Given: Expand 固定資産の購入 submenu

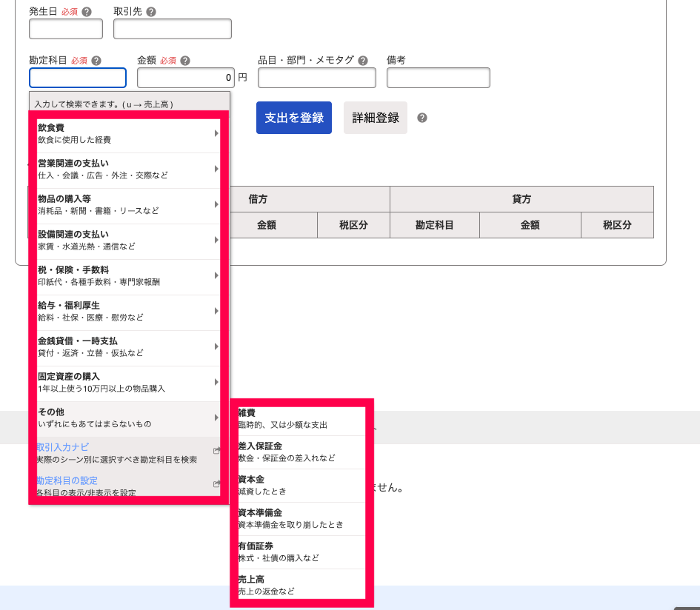Looking at the screenshot, I should [x=216, y=382].
